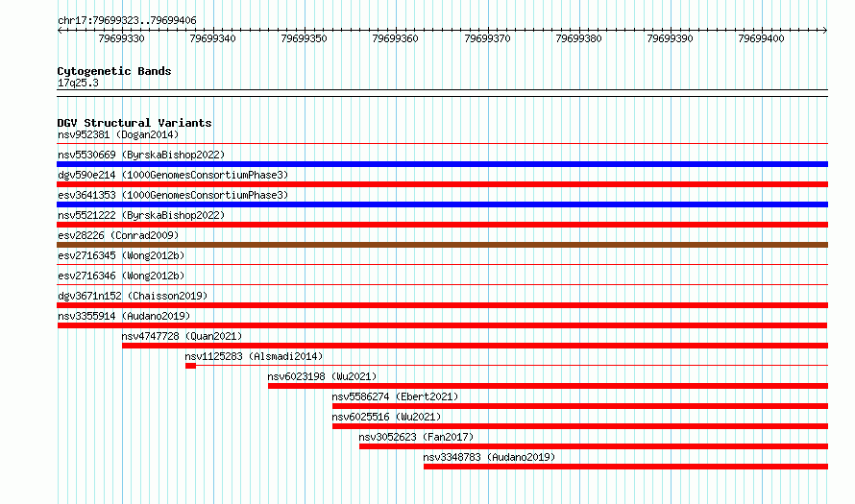855x504 pixels.
Task: Click the DGV Structural Variants track title
Action: pyautogui.click(x=134, y=123)
